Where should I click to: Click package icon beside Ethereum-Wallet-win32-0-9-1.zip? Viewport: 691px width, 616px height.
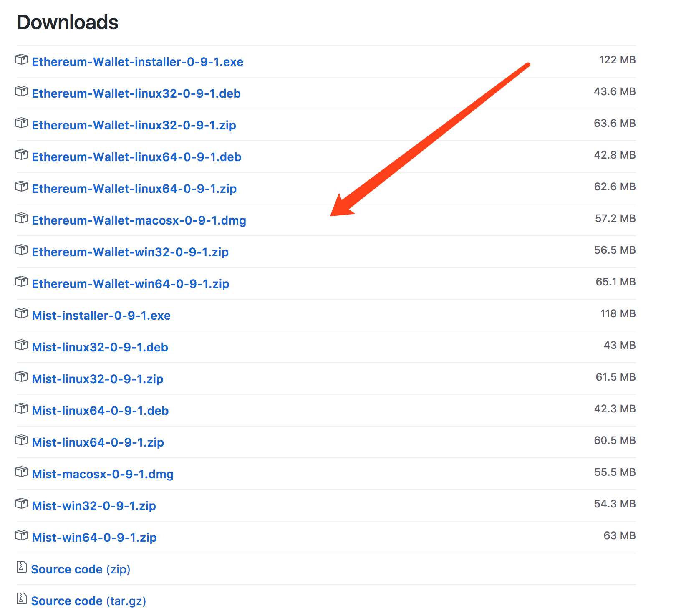point(21,250)
